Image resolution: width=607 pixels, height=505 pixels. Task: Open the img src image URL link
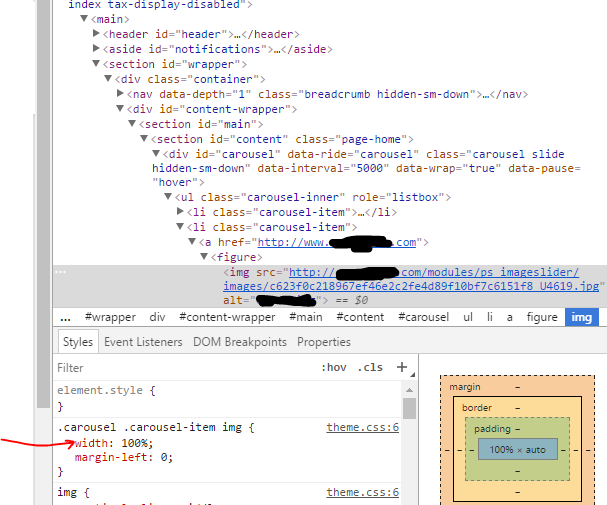point(411,279)
